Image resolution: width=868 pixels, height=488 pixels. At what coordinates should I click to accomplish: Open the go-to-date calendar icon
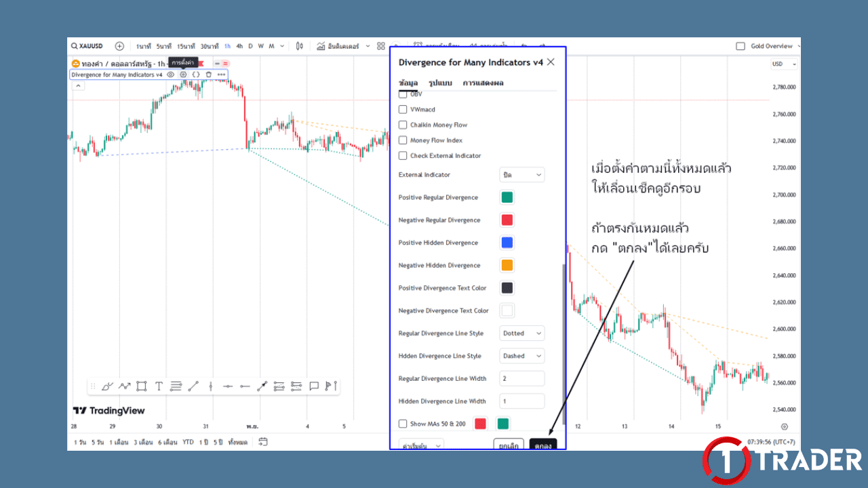pos(263,442)
